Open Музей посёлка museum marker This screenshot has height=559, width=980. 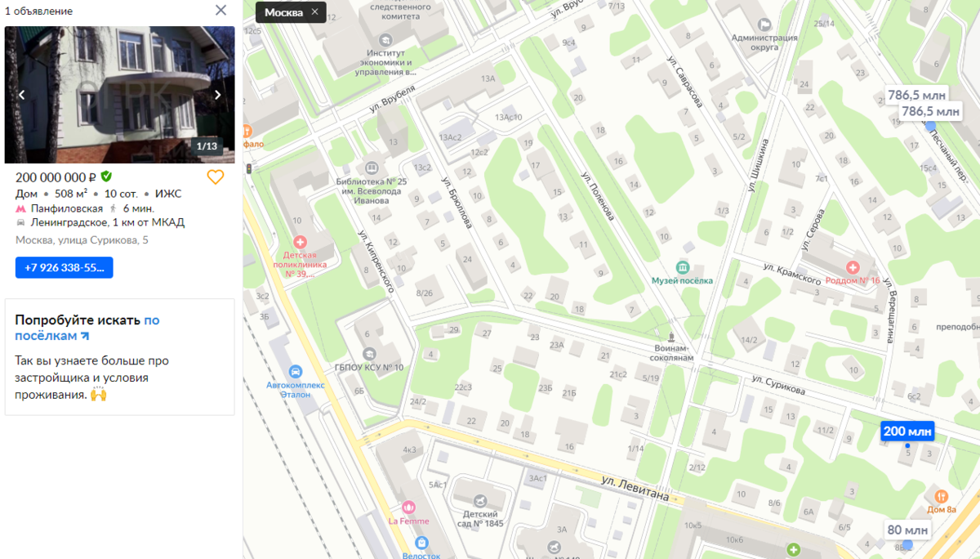click(x=683, y=268)
